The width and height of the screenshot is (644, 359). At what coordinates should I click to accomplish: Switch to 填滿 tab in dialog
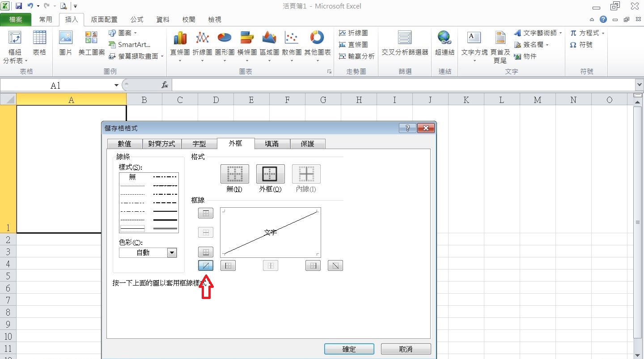click(272, 144)
